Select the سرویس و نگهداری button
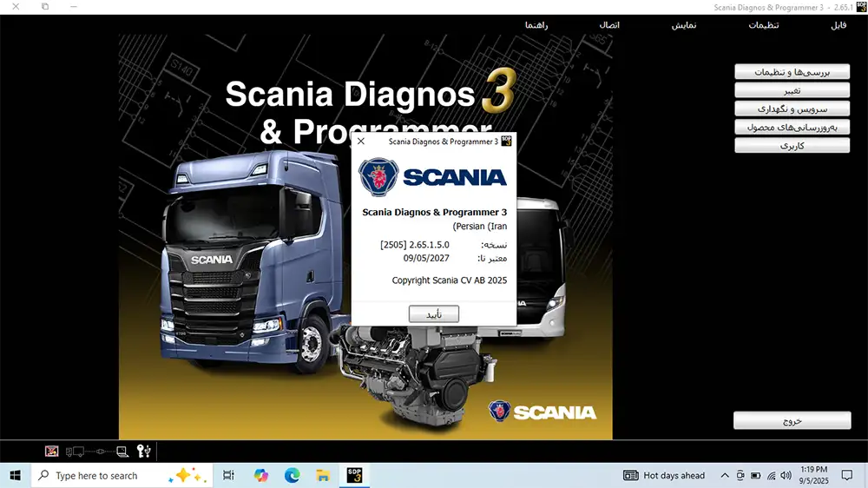The height and width of the screenshot is (488, 868). [792, 109]
